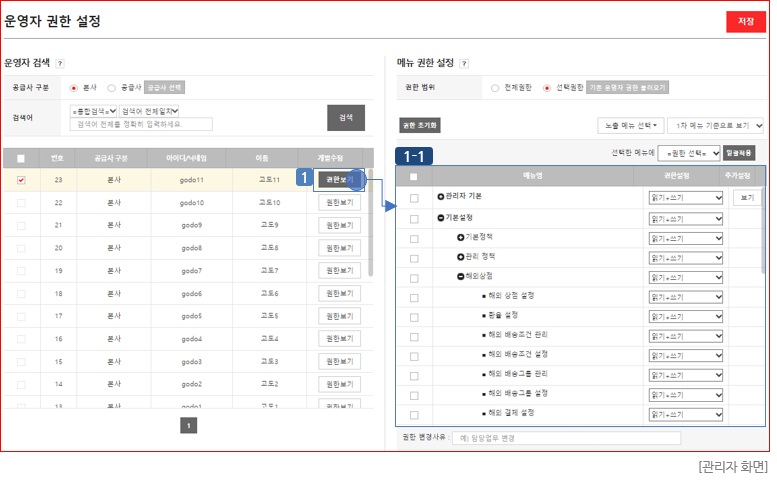Click the 권한 변경사유 input field
777x482 pixels.
[x=566, y=438]
